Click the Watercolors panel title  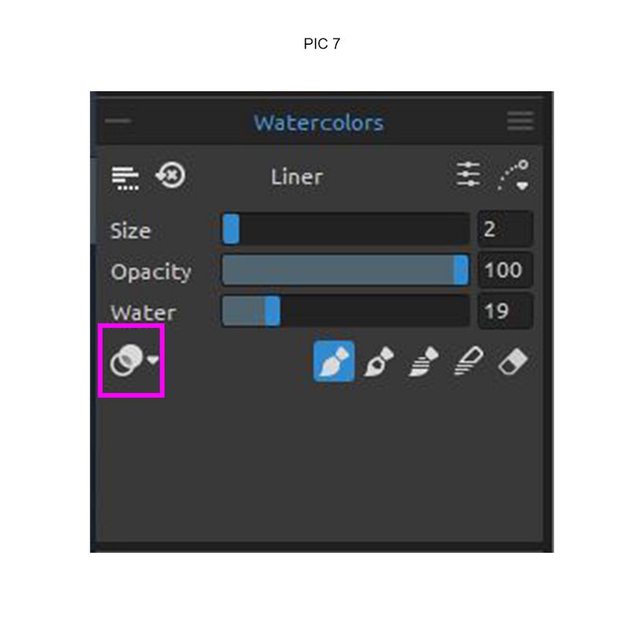coord(318,123)
